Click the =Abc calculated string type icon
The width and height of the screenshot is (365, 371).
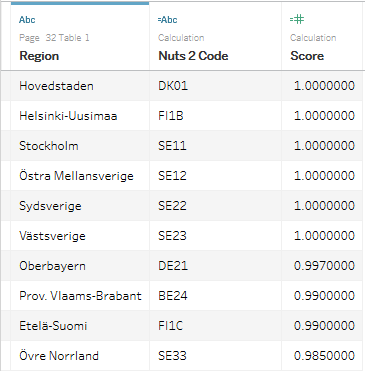pos(167,20)
